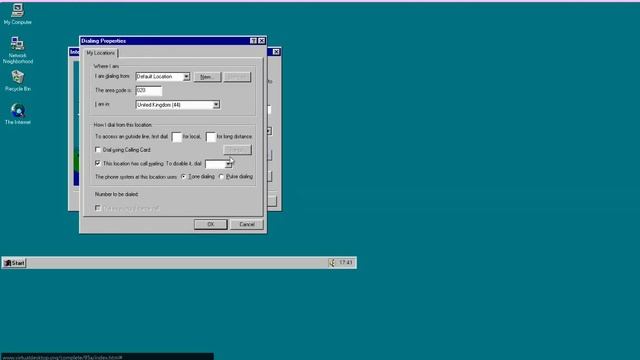Select The Internet desktop icon
The image size is (640, 360).
pyautogui.click(x=18, y=114)
